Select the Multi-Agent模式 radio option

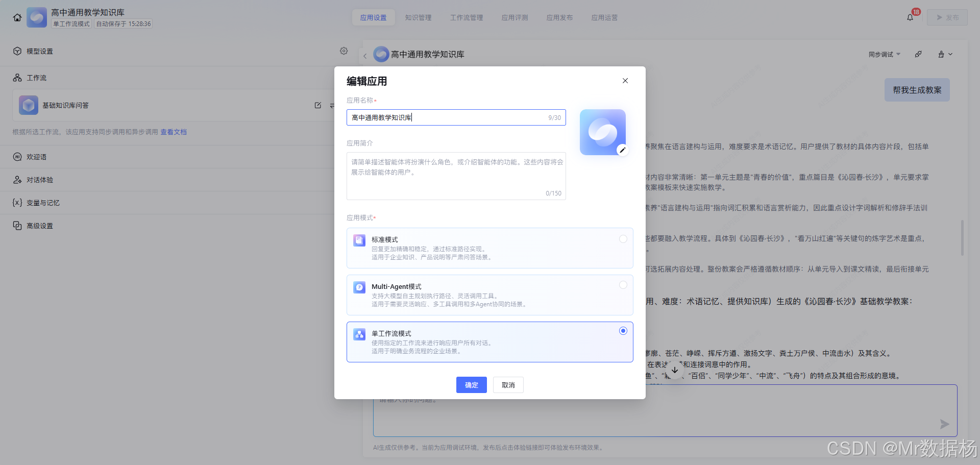pos(623,285)
